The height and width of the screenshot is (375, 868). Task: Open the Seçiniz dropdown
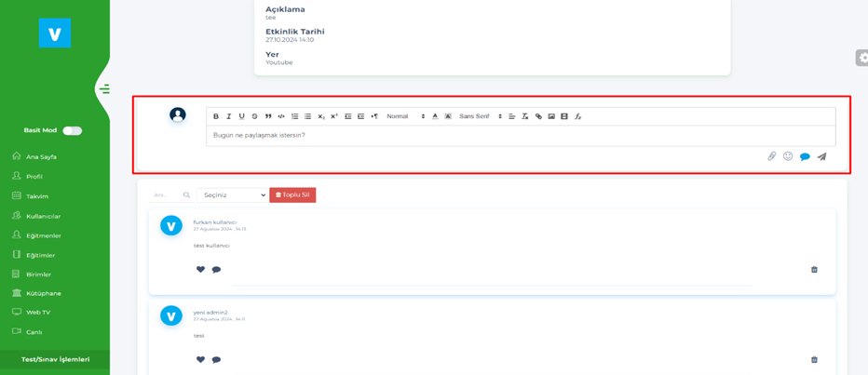231,195
